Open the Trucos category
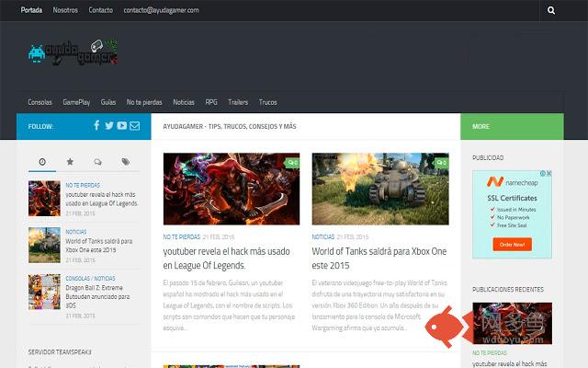The image size is (588, 368). (267, 102)
